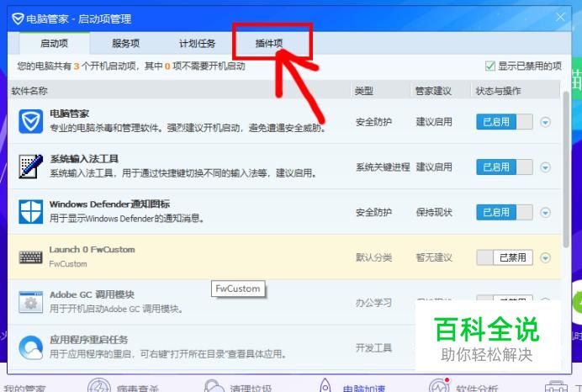Viewport: 582px width, 392px height.
Task: Click 暂无建议 suggestion in FwCustom row
Action: [434, 257]
